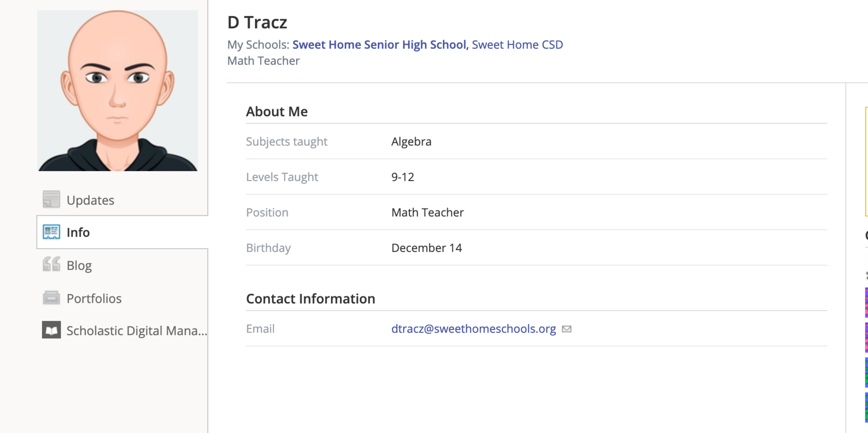This screenshot has width=868, height=433.
Task: Open the Scholastic Digital Mana... label
Action: 136,331
